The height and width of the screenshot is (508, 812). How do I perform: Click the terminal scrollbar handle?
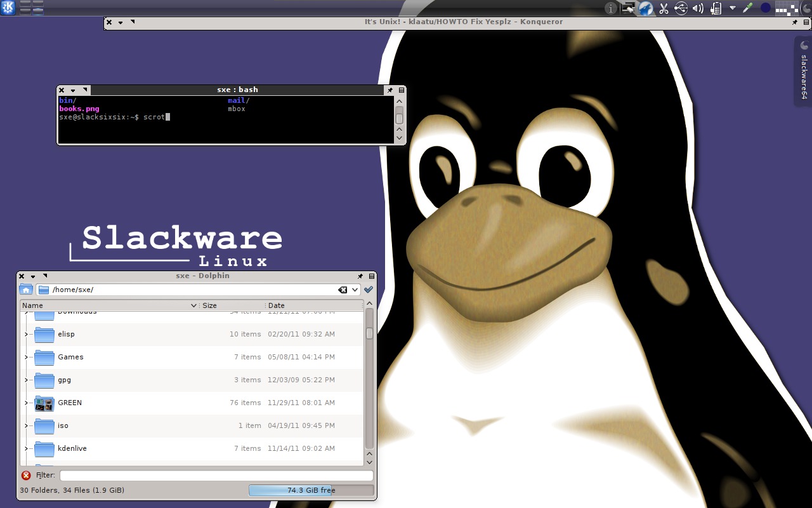pyautogui.click(x=399, y=118)
